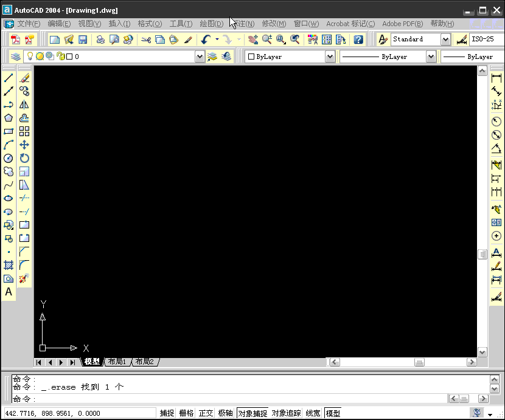Click the Pan Realtime hand icon

click(253, 40)
